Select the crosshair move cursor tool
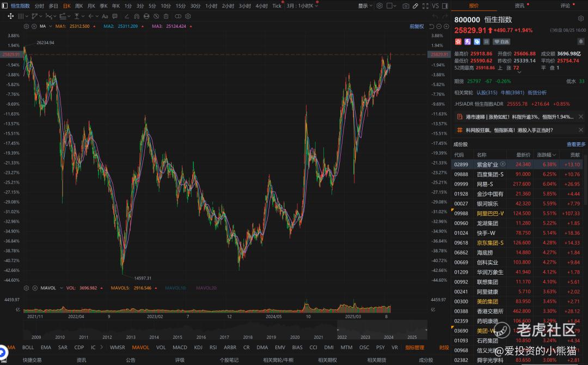This screenshot has height=365, width=588. 10,16
